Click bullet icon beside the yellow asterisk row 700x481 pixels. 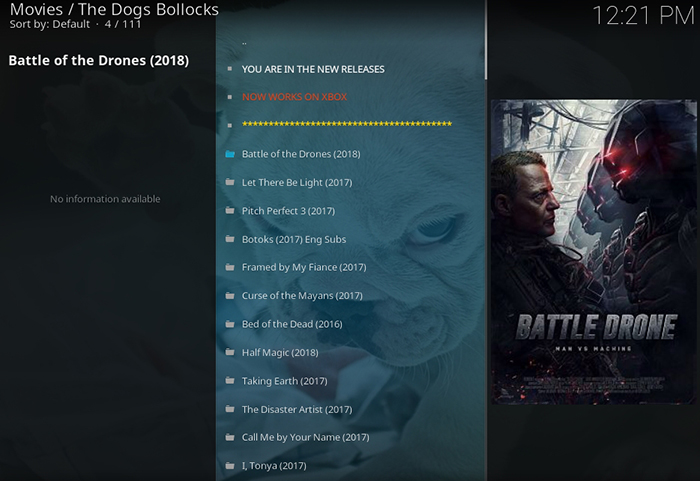[230, 125]
